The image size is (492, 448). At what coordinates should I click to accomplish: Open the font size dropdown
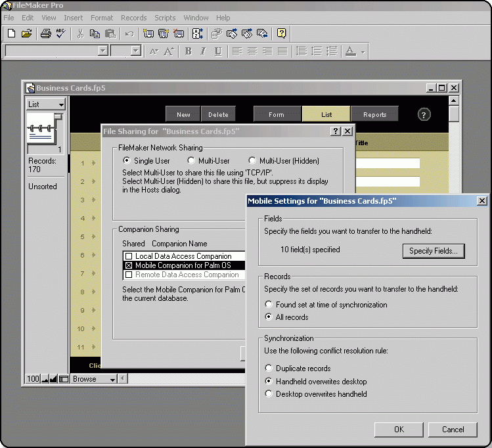click(135, 51)
